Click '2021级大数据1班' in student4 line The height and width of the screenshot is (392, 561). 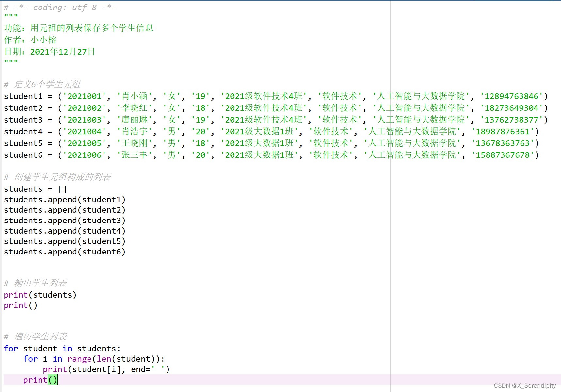(x=260, y=131)
